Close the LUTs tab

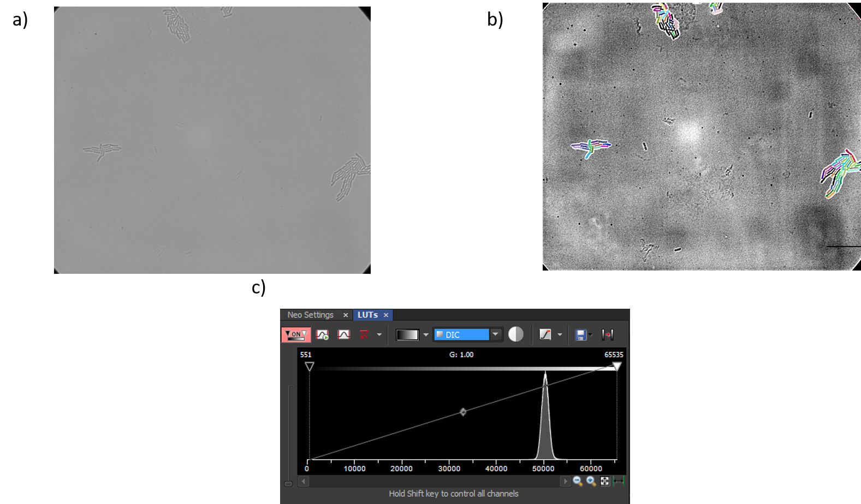386,315
